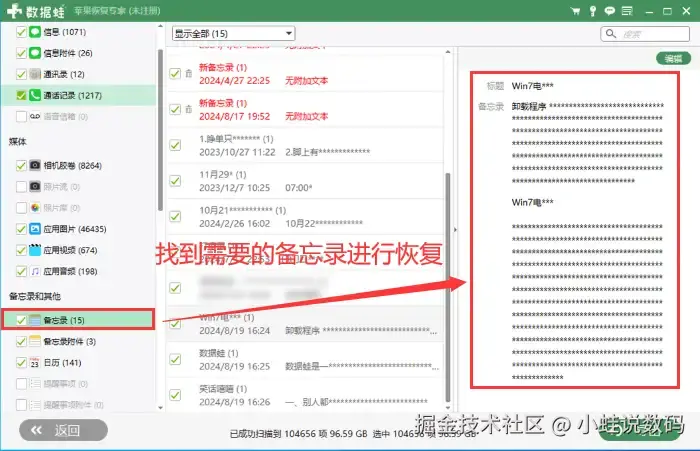The width and height of the screenshot is (700, 451).
Task: Open the deleted note dated 2024/8/17 19:52
Action: coord(305,109)
